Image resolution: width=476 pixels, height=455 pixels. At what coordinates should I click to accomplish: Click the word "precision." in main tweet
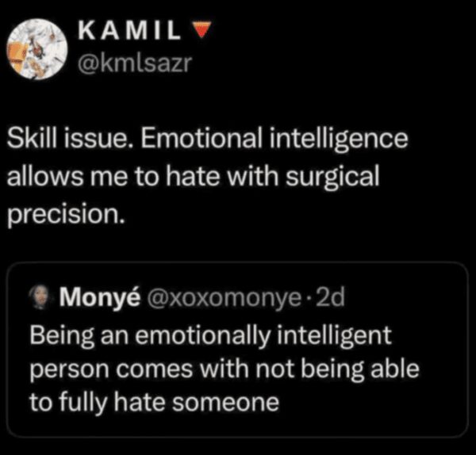66,212
